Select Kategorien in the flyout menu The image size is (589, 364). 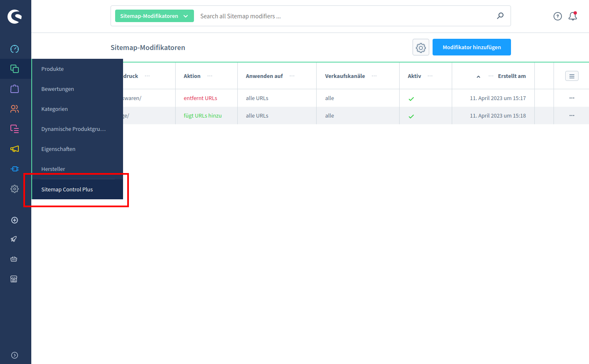click(78, 109)
